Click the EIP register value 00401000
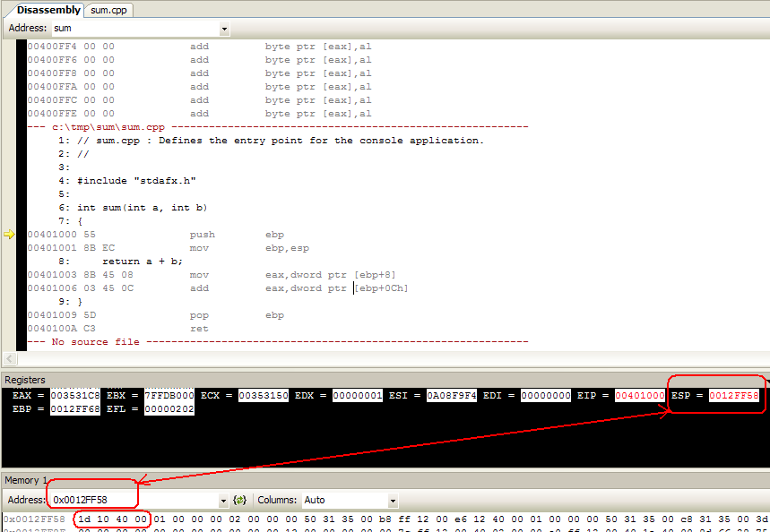Screen dimensions: 770x532 pyautogui.click(x=640, y=395)
